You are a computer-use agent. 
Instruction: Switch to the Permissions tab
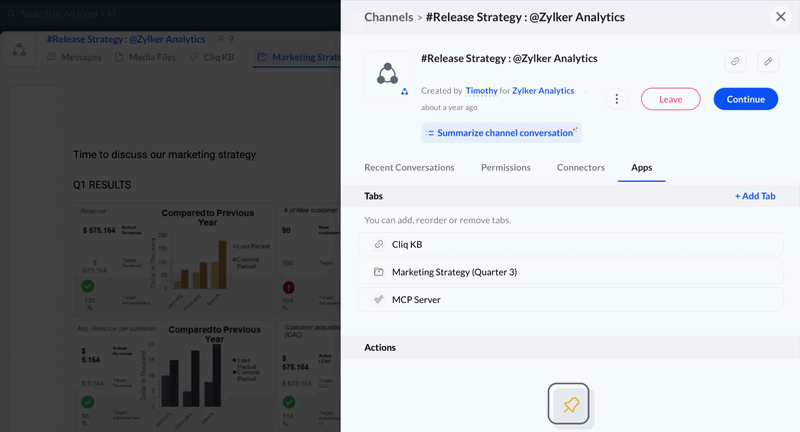[x=506, y=167]
